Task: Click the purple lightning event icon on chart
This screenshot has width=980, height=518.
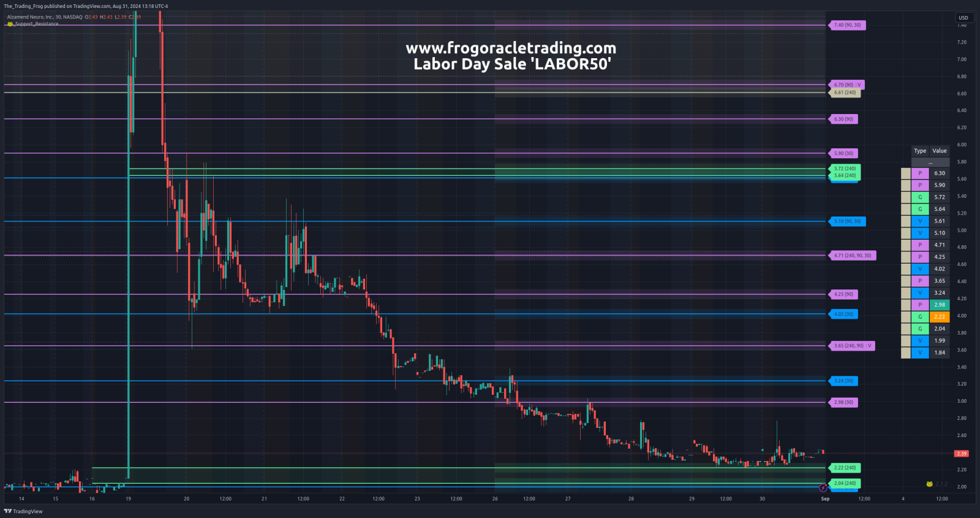Action: (x=823, y=488)
